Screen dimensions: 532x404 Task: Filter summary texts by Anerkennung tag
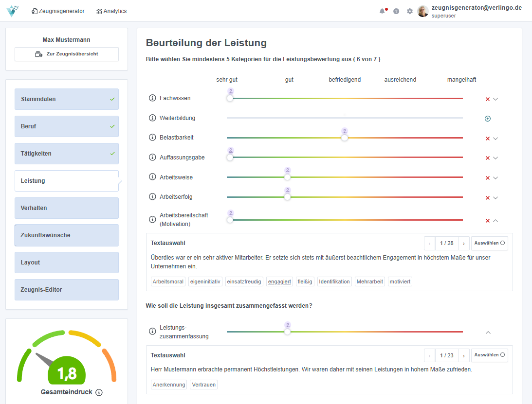point(168,385)
